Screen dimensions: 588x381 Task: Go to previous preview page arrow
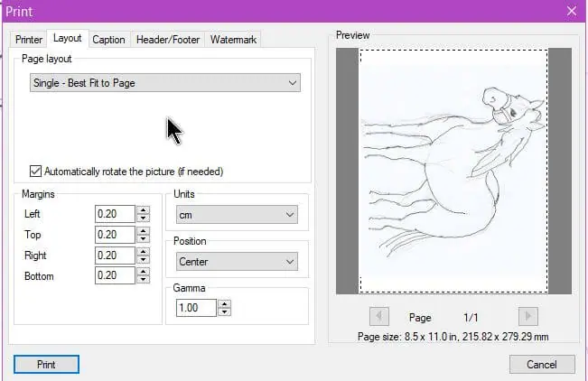point(379,317)
